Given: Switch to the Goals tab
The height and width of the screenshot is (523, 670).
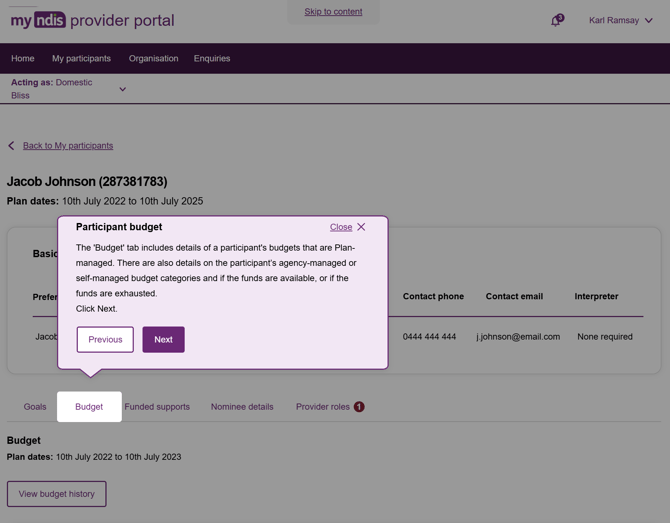Looking at the screenshot, I should pos(35,407).
